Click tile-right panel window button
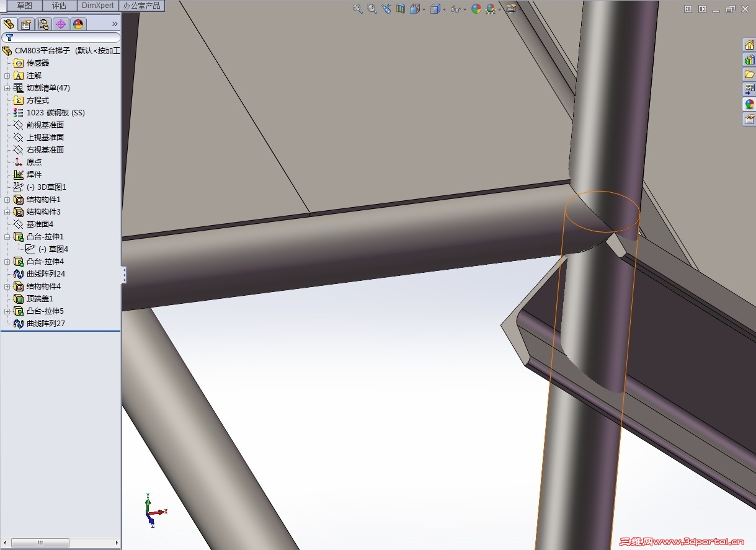Image resolution: width=756 pixels, height=550 pixels. (x=702, y=9)
